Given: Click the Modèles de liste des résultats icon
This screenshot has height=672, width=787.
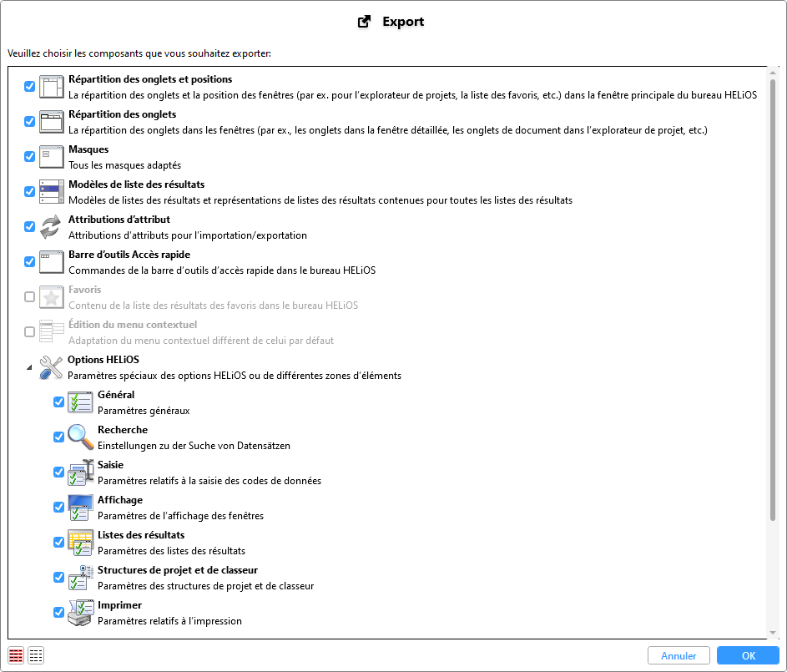Looking at the screenshot, I should [51, 192].
